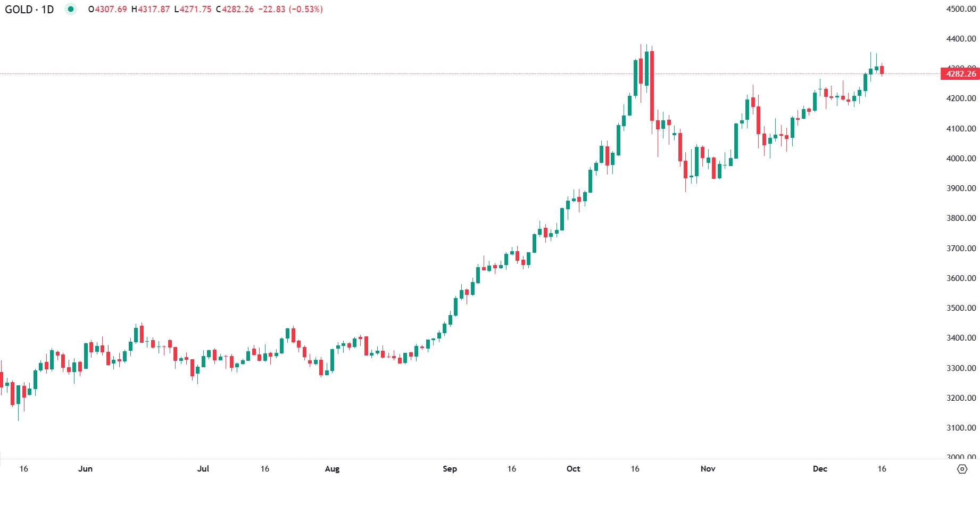Select the Jun label on time axis

[x=85, y=469]
